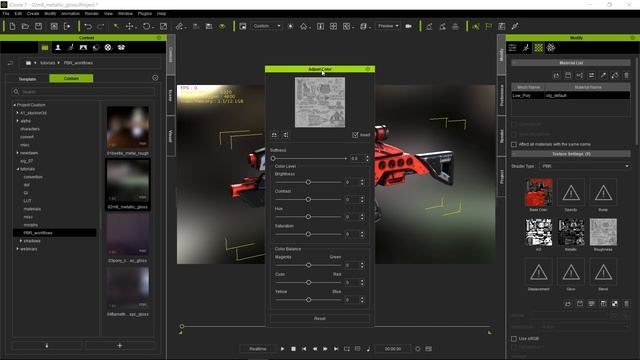Expand the shadows folder in tree
Screen dimensions: 640x360
[x=21, y=241]
